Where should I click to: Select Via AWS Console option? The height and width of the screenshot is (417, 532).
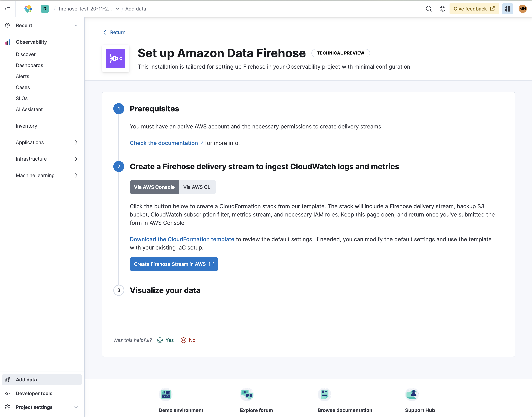(x=154, y=187)
